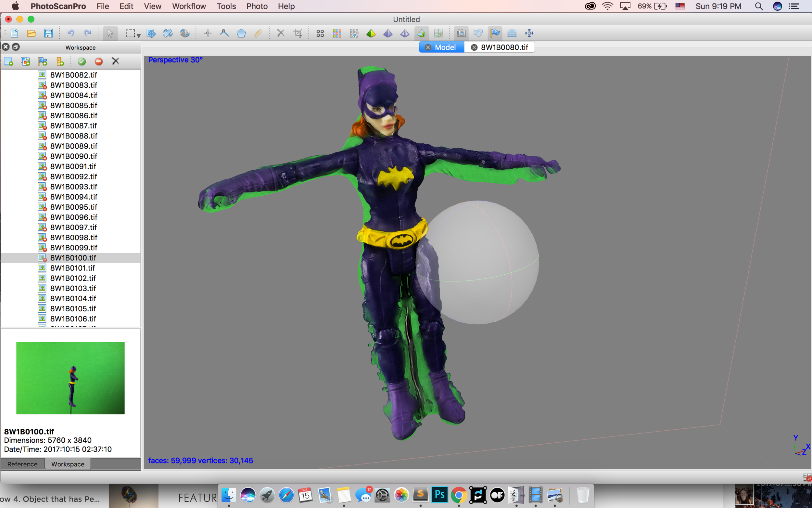Float the Workspace panel
The height and width of the screenshot is (508, 812).
pyautogui.click(x=16, y=47)
